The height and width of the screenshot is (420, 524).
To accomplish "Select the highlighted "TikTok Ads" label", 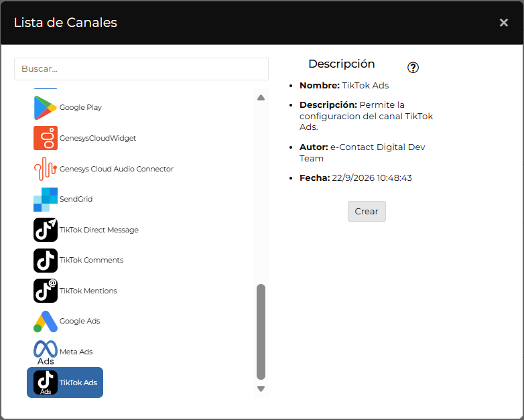I will tap(78, 382).
